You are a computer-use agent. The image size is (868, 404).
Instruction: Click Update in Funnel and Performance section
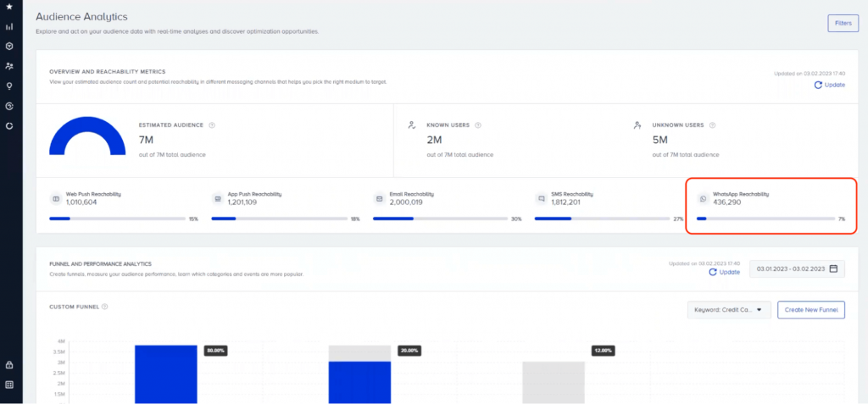coord(725,272)
